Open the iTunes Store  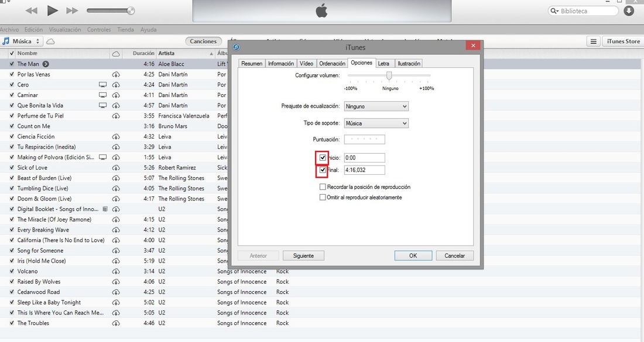623,42
